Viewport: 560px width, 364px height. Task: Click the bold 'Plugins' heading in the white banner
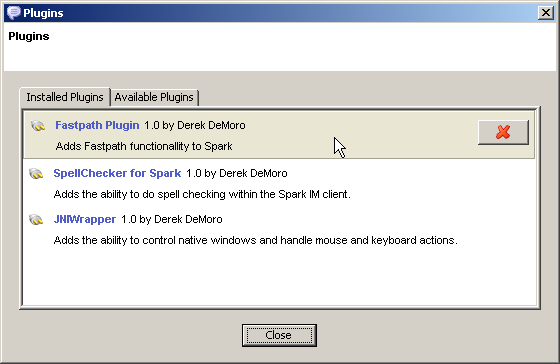point(29,36)
